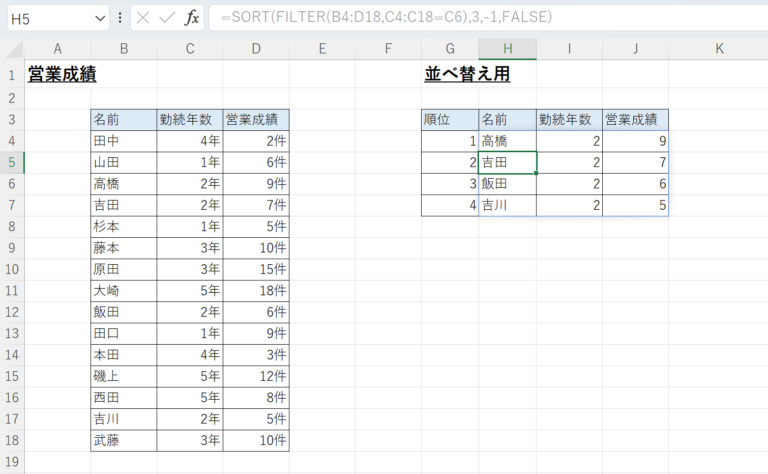Select the 18件 cell for 大崎
768x474 pixels.
tap(256, 292)
